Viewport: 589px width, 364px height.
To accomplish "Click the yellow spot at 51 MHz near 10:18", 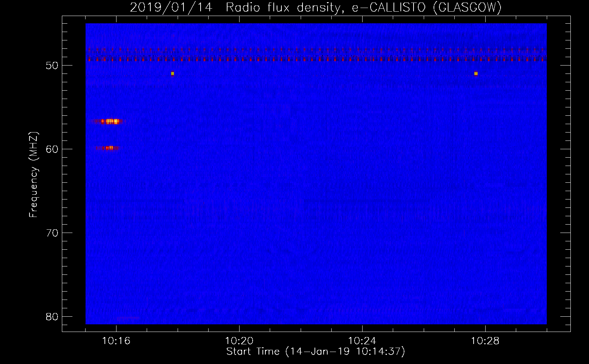I will point(173,74).
